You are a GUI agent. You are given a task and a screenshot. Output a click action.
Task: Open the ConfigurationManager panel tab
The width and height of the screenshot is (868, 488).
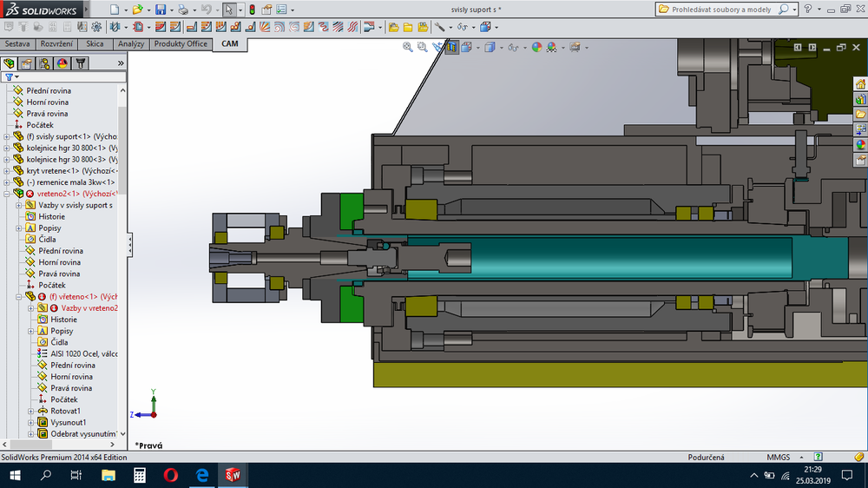click(x=43, y=63)
